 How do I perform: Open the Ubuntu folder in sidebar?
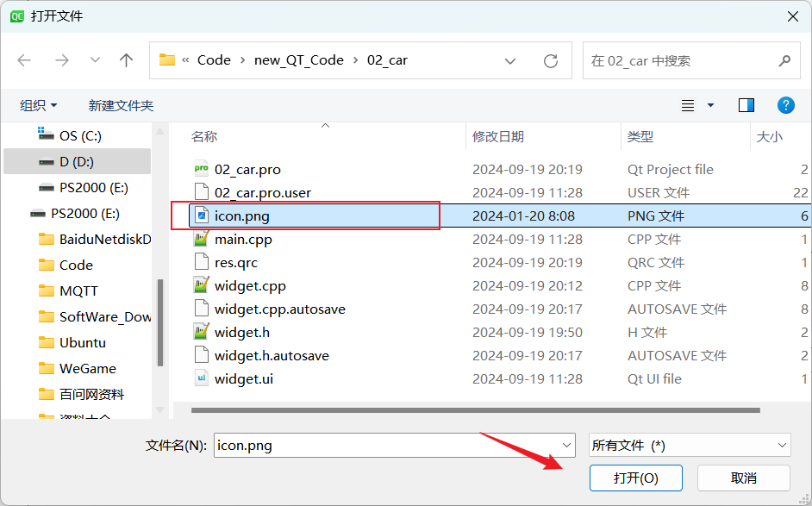[72, 343]
